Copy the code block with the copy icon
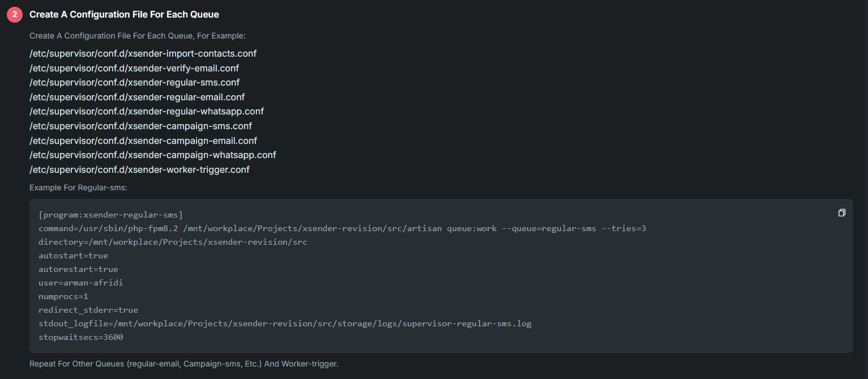 (842, 213)
